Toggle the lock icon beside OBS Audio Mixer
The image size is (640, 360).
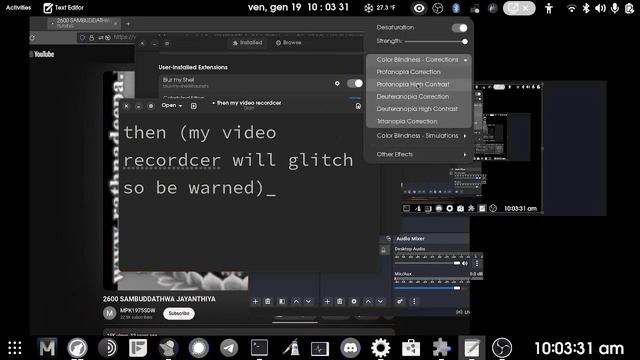(384, 250)
